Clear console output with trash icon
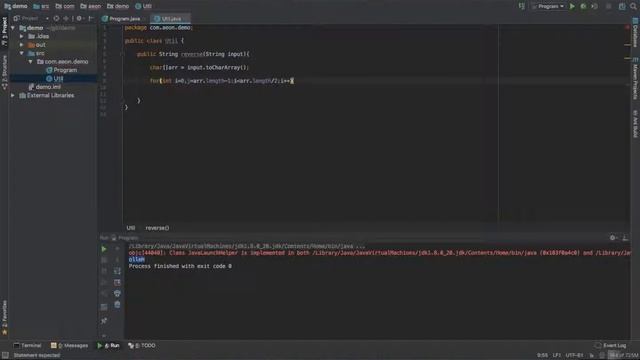This screenshot has width=640, height=360. tap(117, 304)
